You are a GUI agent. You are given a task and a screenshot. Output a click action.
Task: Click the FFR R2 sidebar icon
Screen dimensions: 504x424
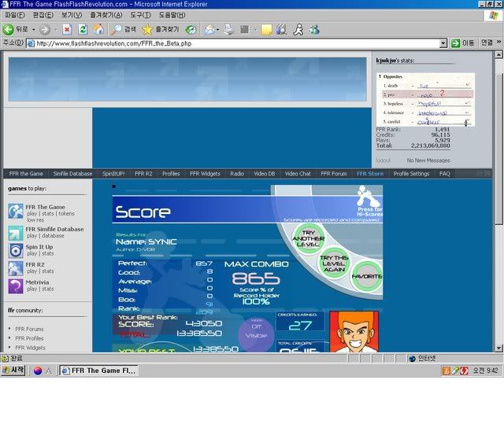(x=16, y=267)
